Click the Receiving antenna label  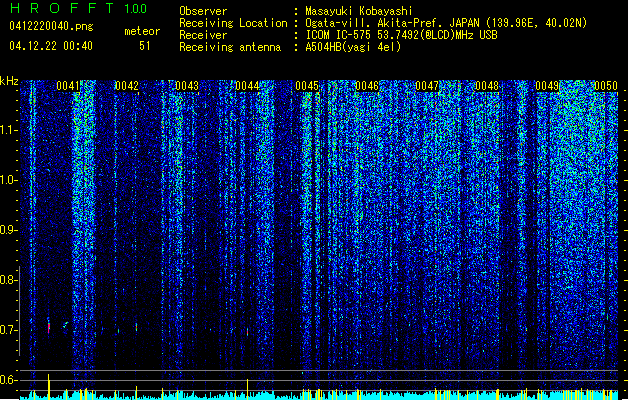tap(230, 47)
